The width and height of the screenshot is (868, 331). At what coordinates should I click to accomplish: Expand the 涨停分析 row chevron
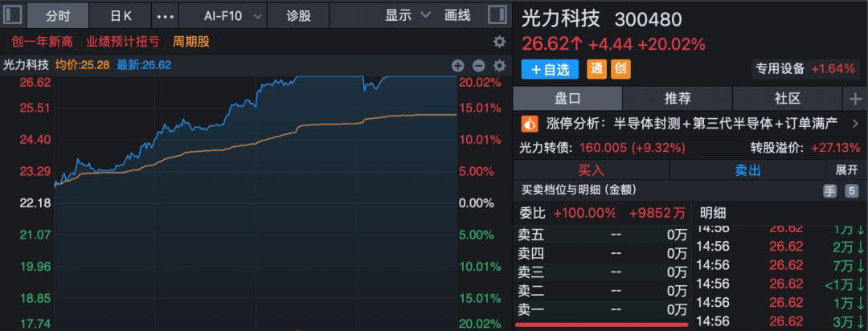854,124
